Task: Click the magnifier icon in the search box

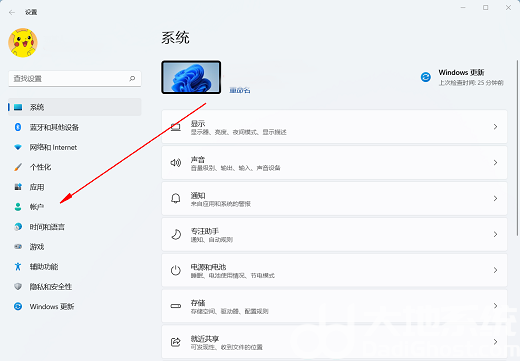Action: [x=132, y=79]
